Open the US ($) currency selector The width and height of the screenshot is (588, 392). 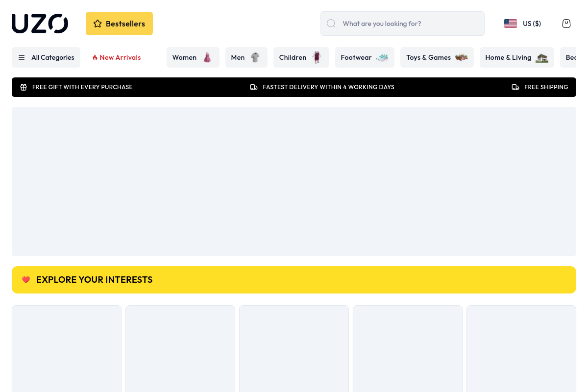pos(532,24)
